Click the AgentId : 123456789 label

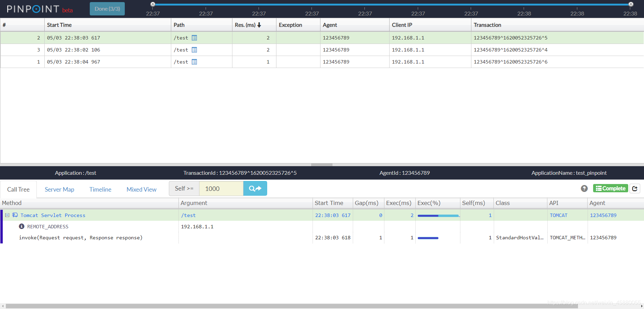click(405, 173)
